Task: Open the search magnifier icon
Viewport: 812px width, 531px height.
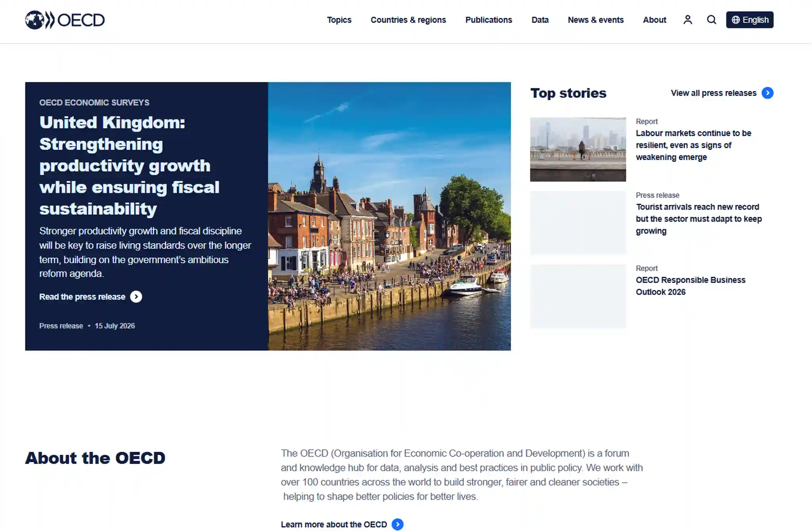Action: point(711,20)
